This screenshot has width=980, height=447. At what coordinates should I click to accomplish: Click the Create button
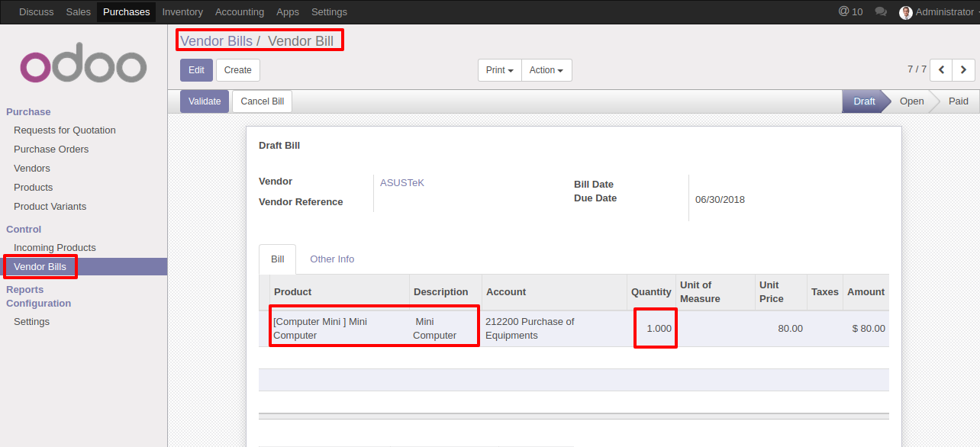(x=238, y=70)
